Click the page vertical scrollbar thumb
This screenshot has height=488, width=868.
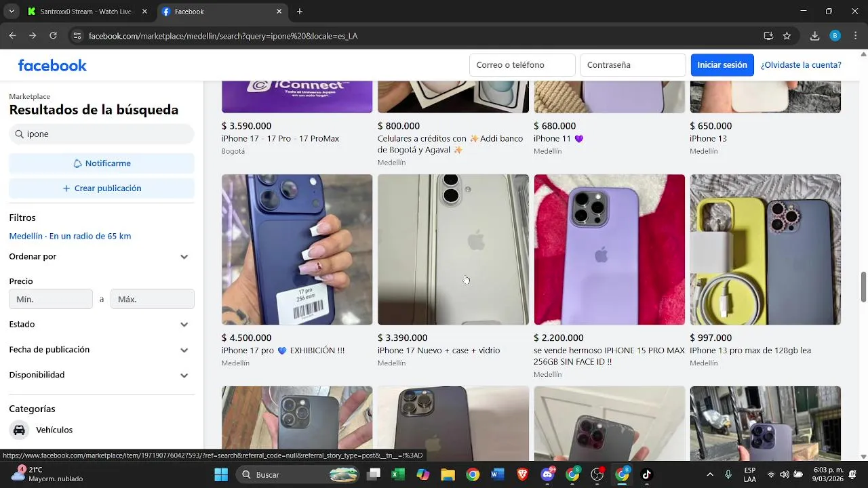(x=863, y=287)
